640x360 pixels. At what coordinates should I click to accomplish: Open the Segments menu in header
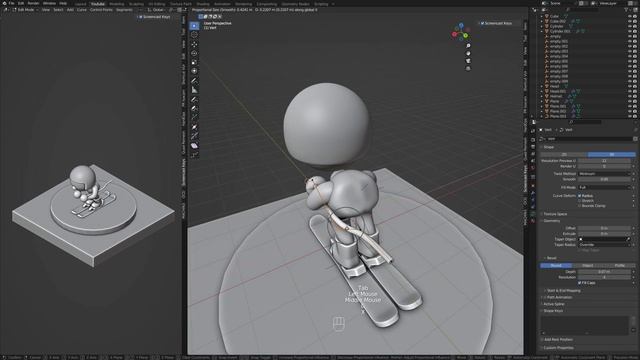tap(124, 10)
